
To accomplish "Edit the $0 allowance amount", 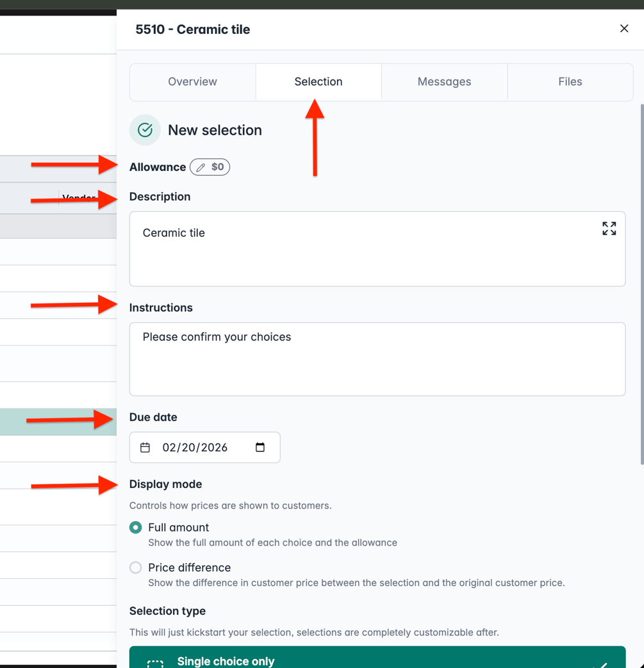I will coord(210,167).
